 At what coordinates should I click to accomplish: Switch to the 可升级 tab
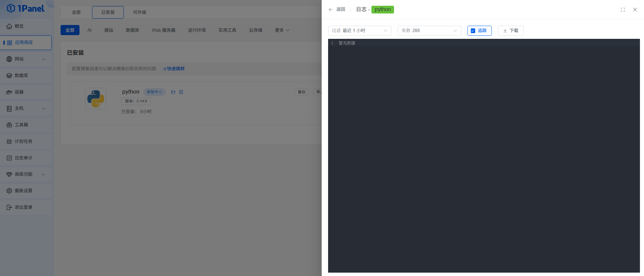pyautogui.click(x=139, y=12)
